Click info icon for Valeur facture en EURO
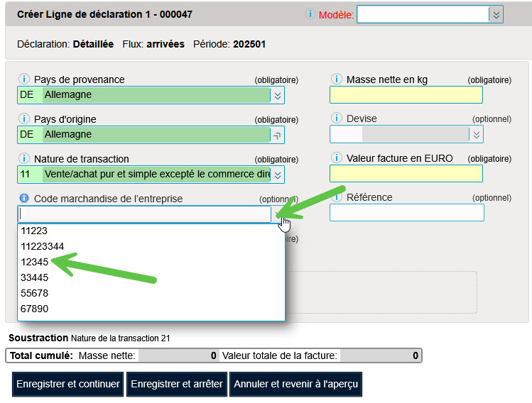Screen dimensions: 532x403 pos(336,158)
